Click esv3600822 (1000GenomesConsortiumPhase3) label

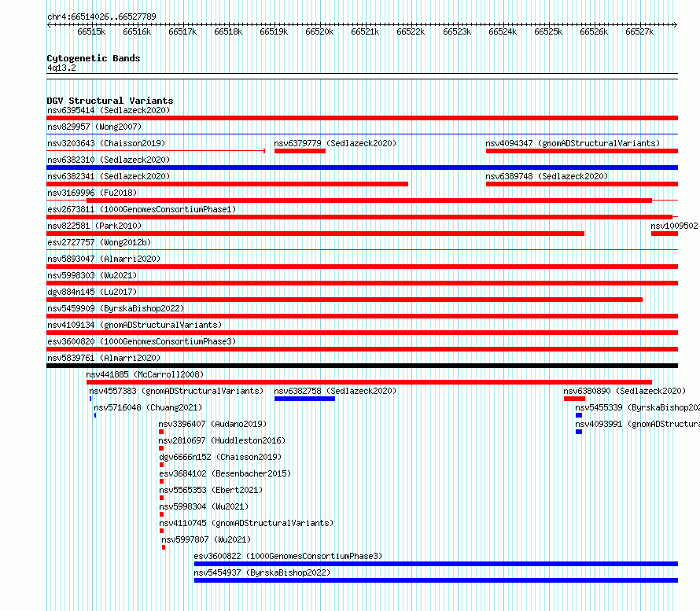pos(288,556)
